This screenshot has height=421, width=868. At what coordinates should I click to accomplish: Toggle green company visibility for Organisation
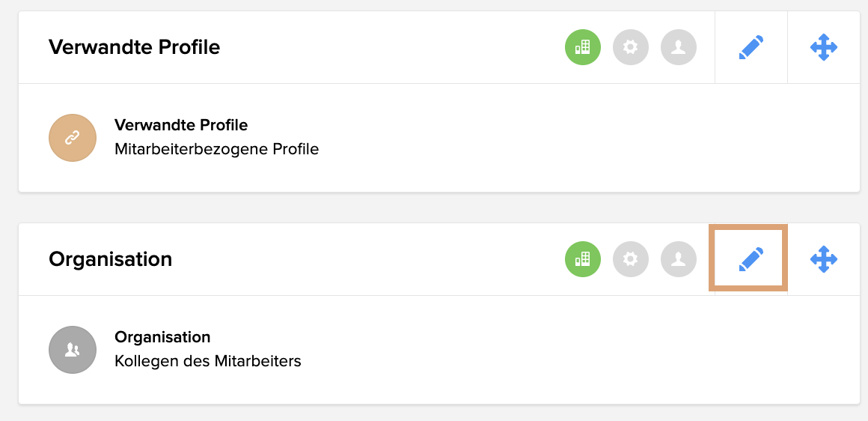[583, 259]
